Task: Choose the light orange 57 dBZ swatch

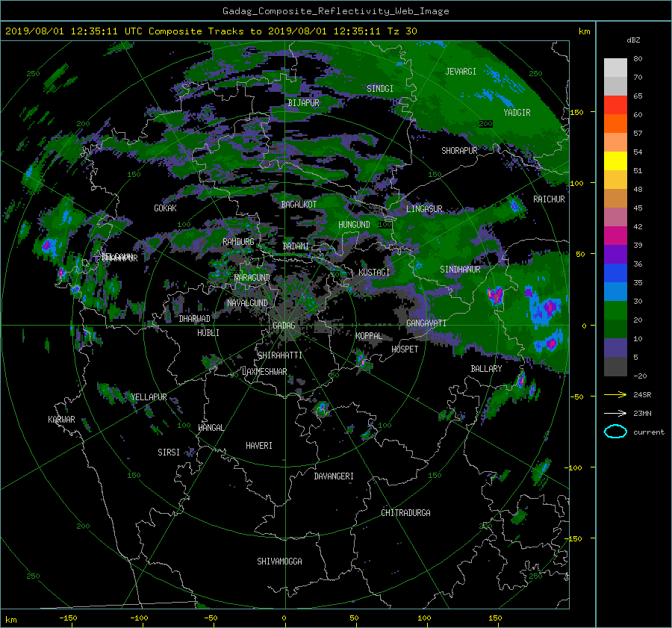Action: click(x=615, y=143)
